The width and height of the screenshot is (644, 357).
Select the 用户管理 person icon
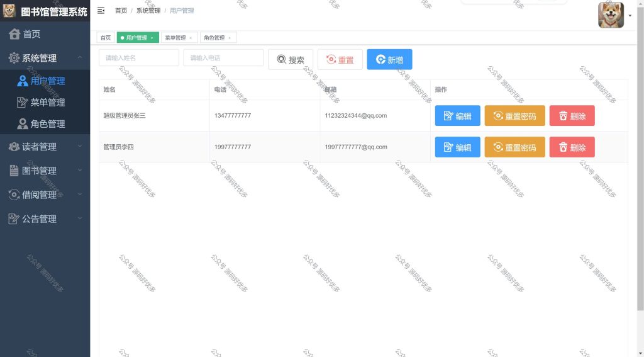[22, 81]
